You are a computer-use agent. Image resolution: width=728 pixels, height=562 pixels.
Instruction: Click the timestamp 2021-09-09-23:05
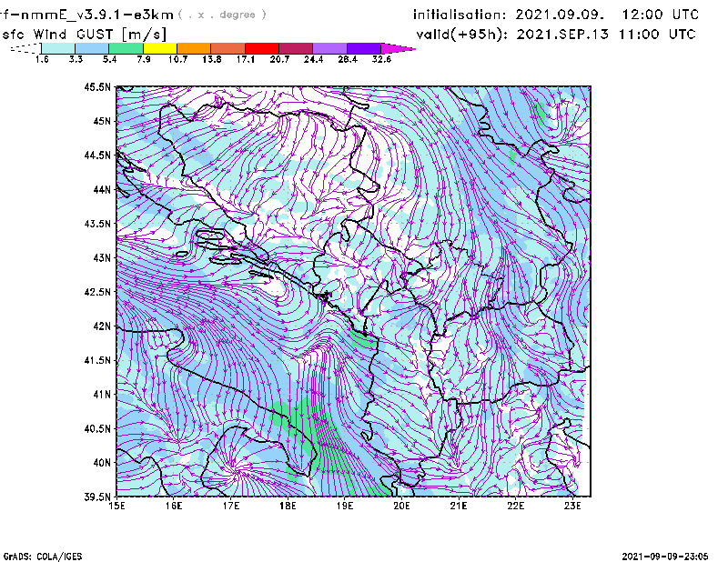click(665, 557)
